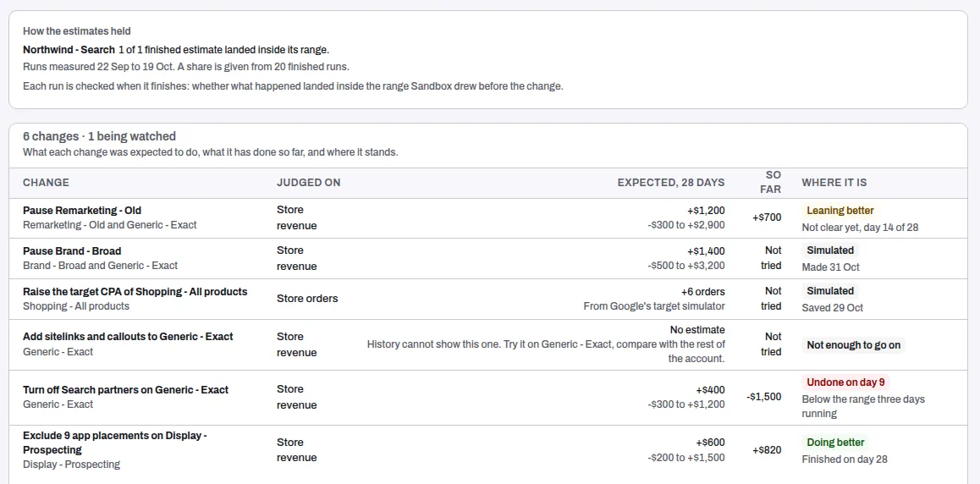The image size is (980, 484).
Task: Click the WHERE IT IS column header
Action: (x=834, y=183)
